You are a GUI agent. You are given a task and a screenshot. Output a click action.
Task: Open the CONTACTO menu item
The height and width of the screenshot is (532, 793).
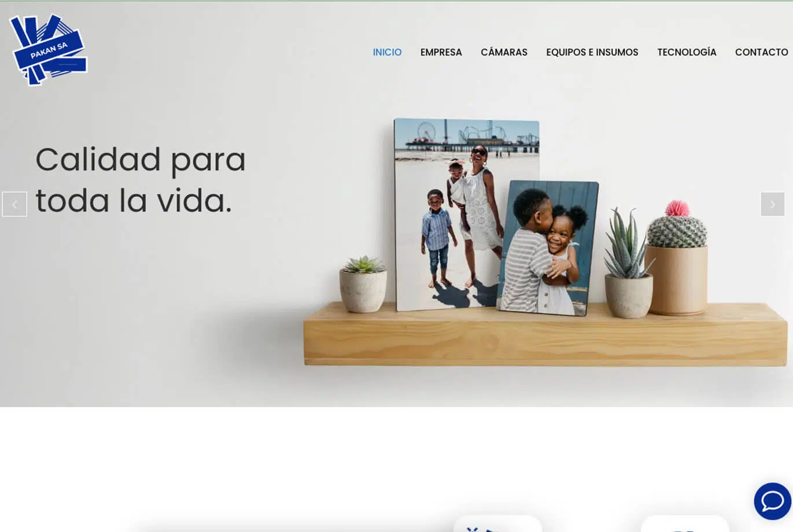[761, 52]
